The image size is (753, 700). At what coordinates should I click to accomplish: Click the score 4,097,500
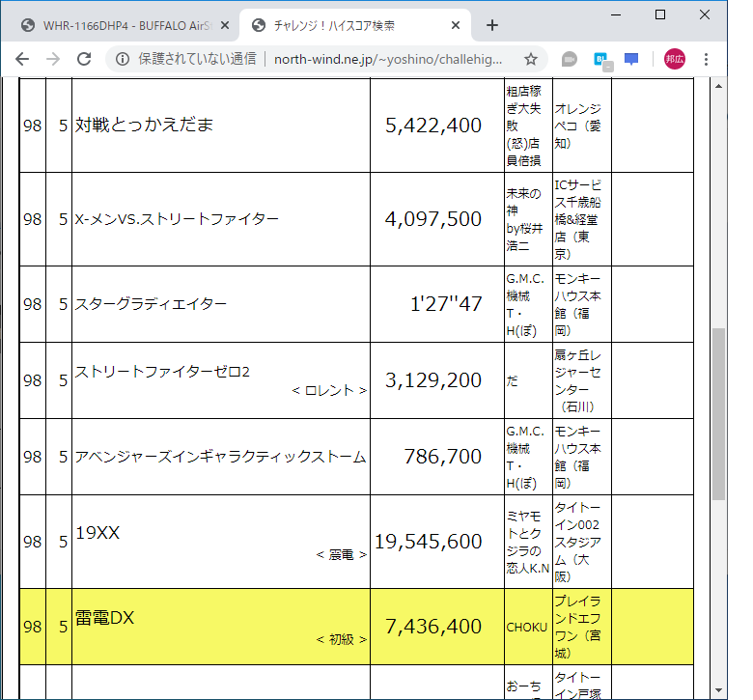pyautogui.click(x=433, y=219)
